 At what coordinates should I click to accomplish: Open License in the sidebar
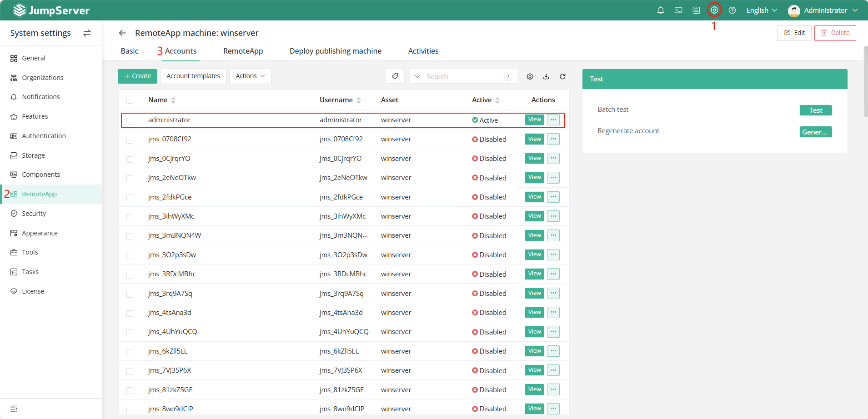51,291
